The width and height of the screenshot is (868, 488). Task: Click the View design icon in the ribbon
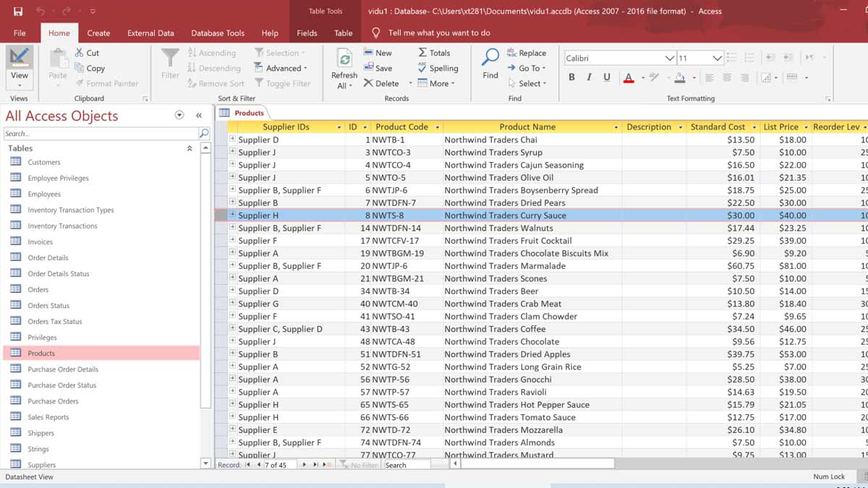[x=20, y=58]
